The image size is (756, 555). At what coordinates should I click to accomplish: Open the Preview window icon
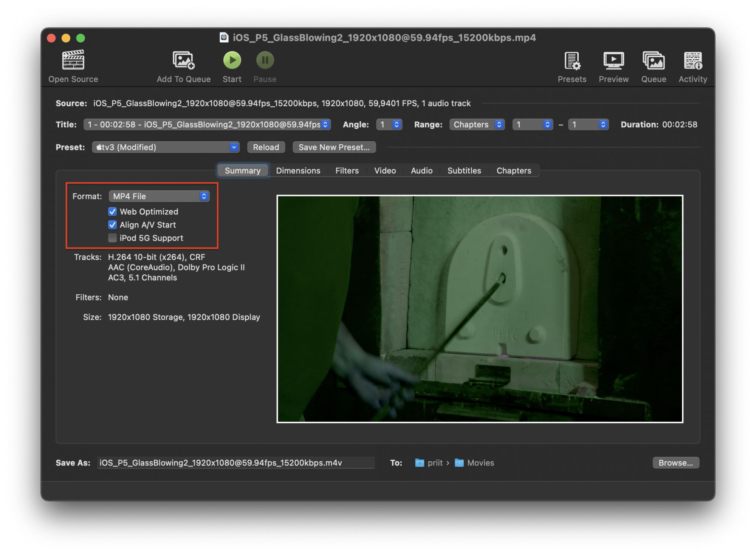click(x=613, y=61)
